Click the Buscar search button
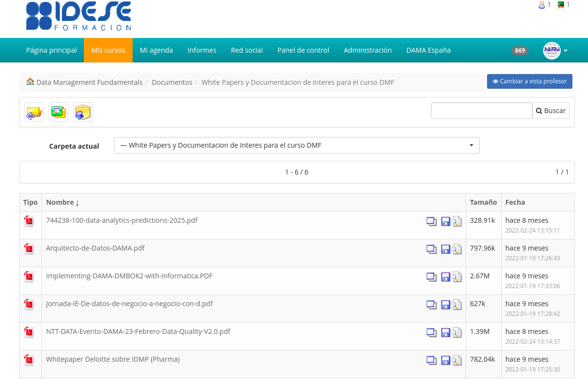588x389 pixels. tap(551, 111)
